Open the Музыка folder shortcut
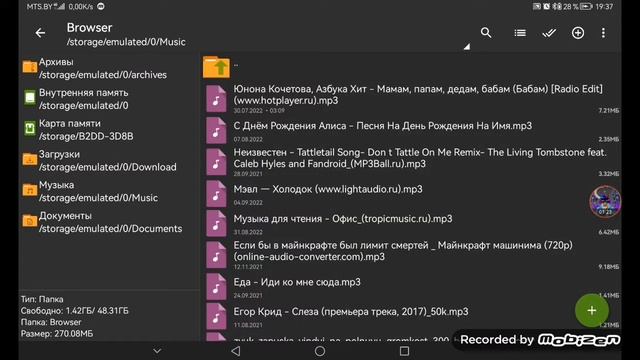 [109, 191]
